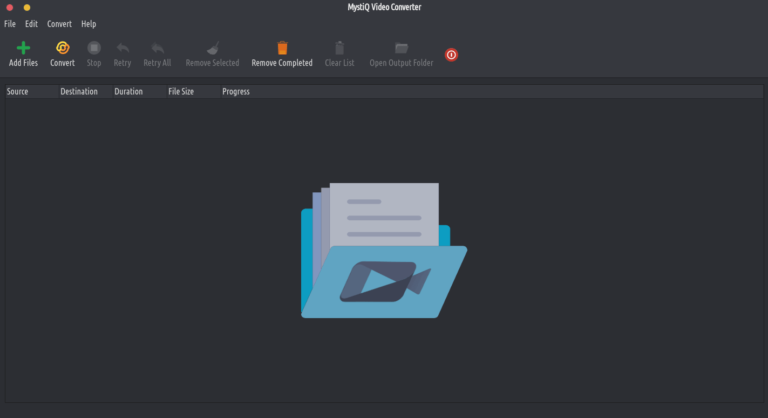Click the Retry All icon
Image resolution: width=768 pixels, height=418 pixels.
click(x=157, y=48)
